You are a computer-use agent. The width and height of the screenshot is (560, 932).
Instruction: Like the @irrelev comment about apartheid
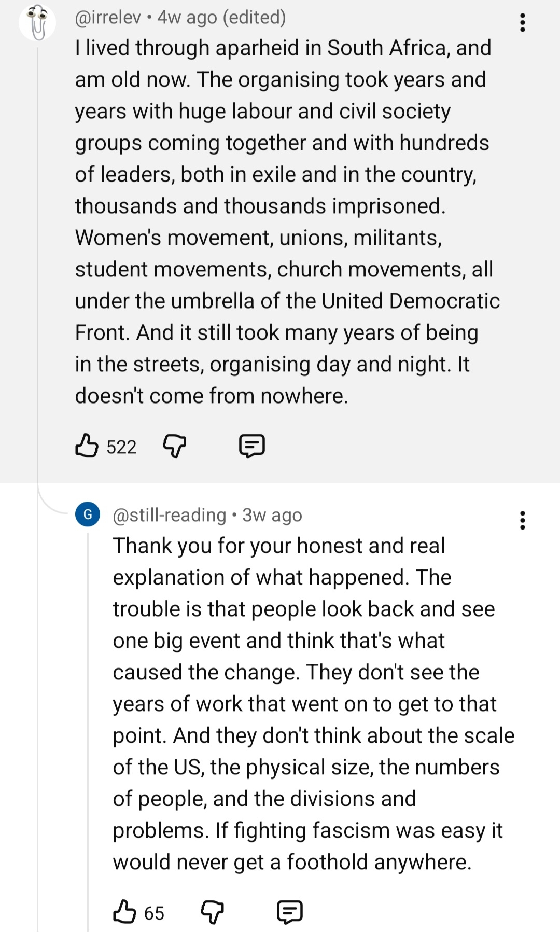pyautogui.click(x=87, y=446)
